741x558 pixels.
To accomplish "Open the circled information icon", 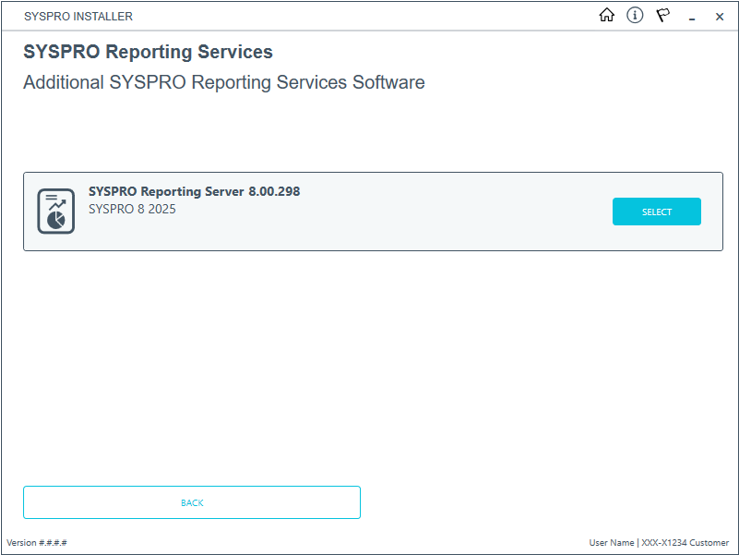I will 634,16.
